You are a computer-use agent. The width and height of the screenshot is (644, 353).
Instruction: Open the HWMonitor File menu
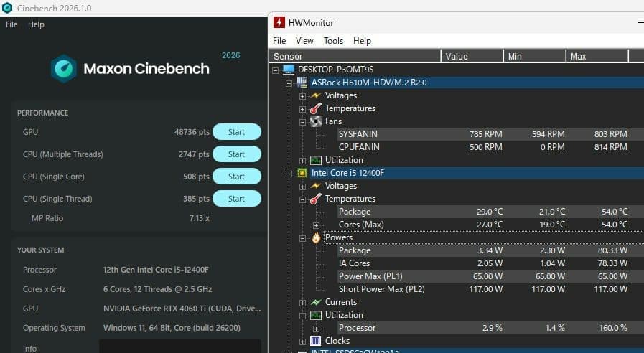click(x=279, y=41)
